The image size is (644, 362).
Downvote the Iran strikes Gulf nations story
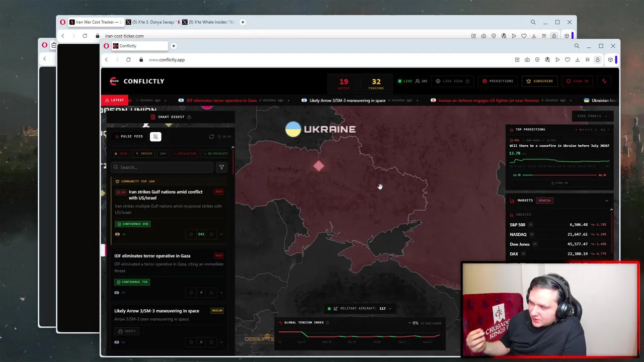click(x=211, y=234)
